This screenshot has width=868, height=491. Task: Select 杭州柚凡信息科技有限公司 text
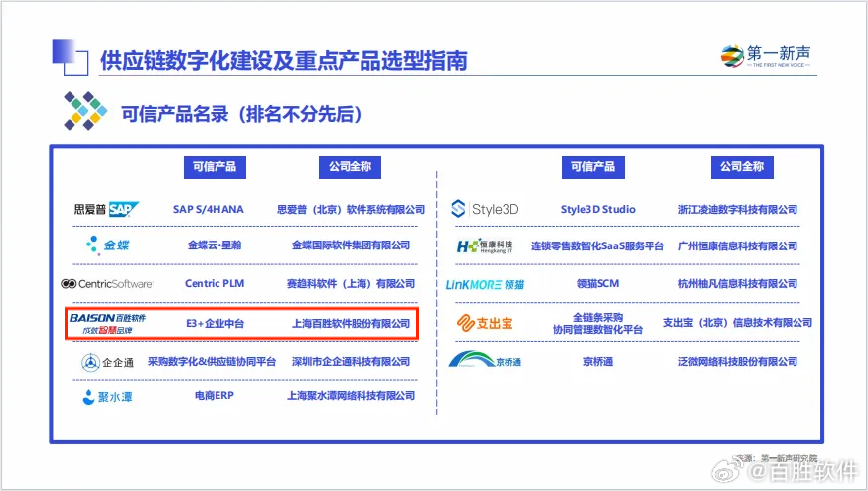point(738,283)
